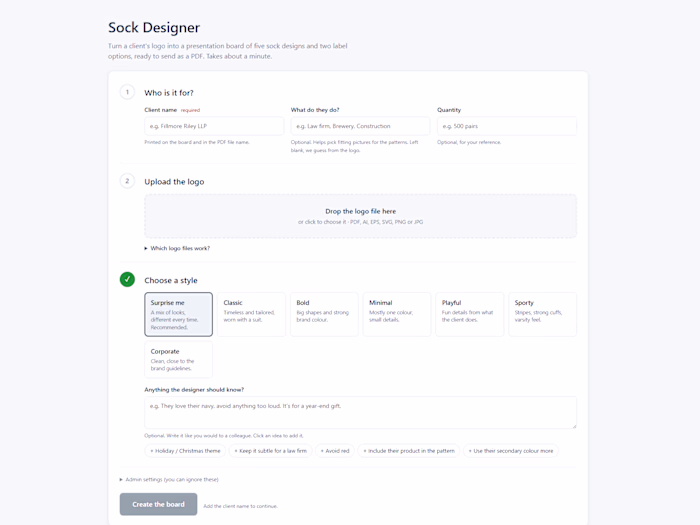This screenshot has height=525, width=700.
Task: Add the Avoid red suggestion
Action: click(335, 451)
